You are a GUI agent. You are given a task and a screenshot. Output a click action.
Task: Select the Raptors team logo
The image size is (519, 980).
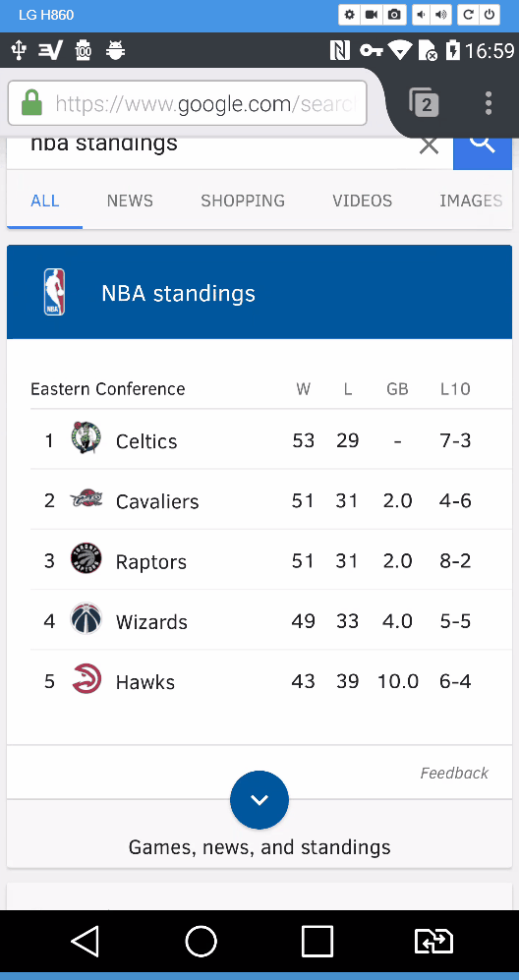click(x=86, y=558)
